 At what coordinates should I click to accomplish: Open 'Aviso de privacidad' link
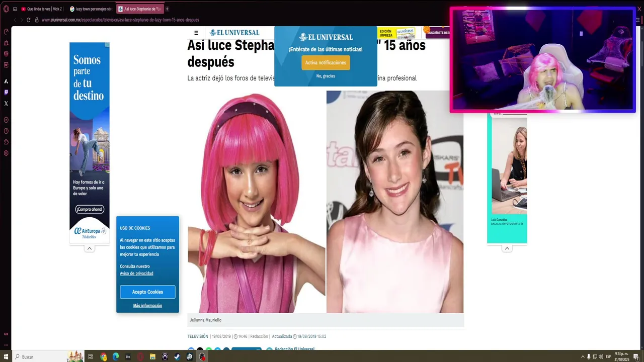coord(136,274)
